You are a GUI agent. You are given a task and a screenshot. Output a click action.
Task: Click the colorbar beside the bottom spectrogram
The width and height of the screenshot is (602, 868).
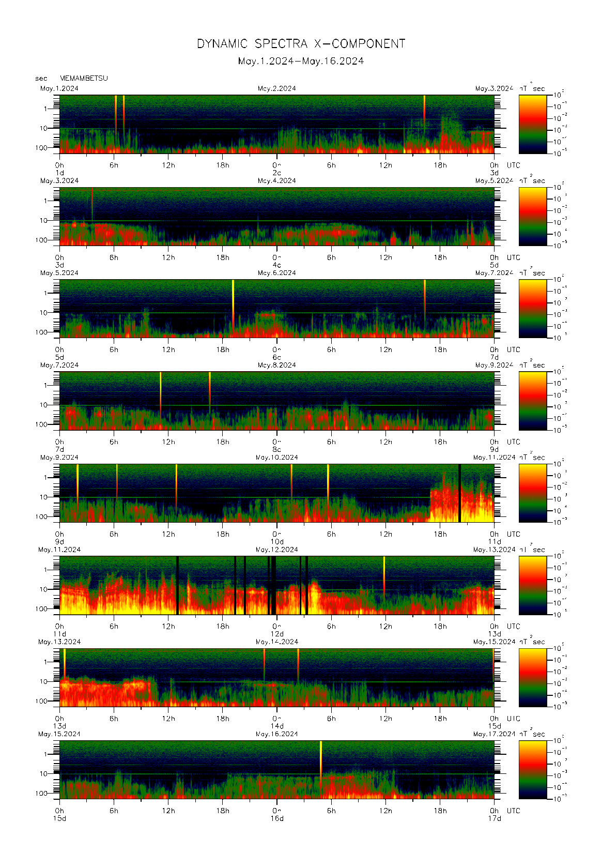click(x=532, y=769)
